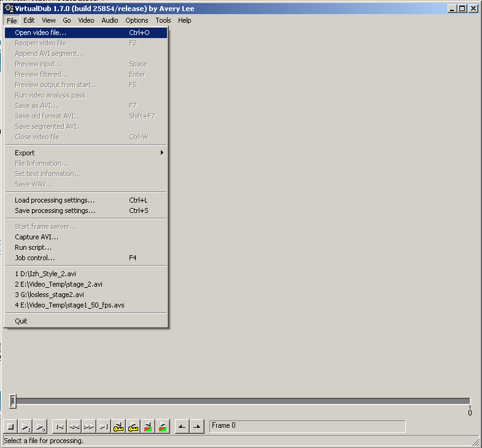Click previous scene change icon
The image size is (482, 448).
[x=148, y=427]
